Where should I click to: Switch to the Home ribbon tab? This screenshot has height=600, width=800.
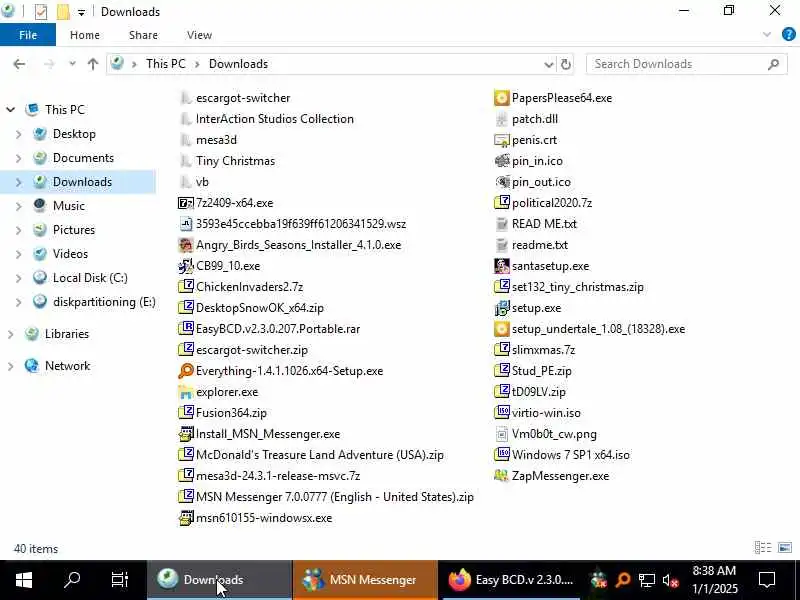tap(85, 35)
